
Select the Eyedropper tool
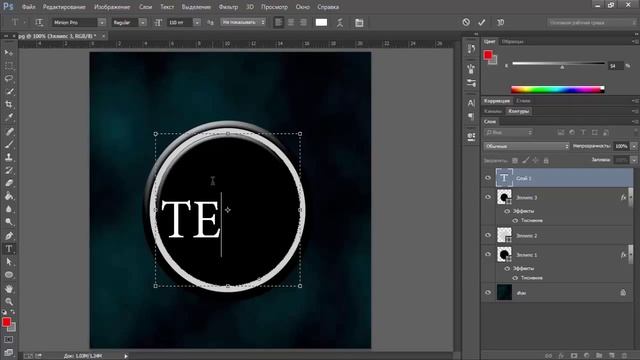tap(9, 118)
